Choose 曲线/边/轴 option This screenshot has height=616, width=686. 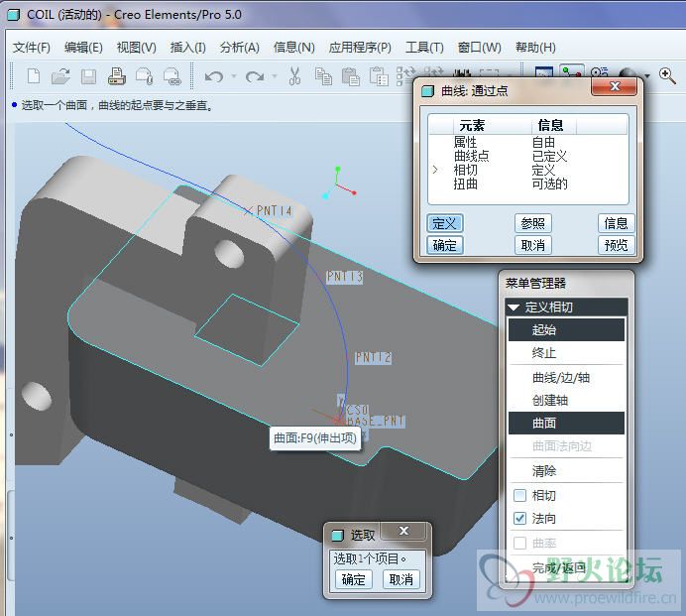(566, 377)
